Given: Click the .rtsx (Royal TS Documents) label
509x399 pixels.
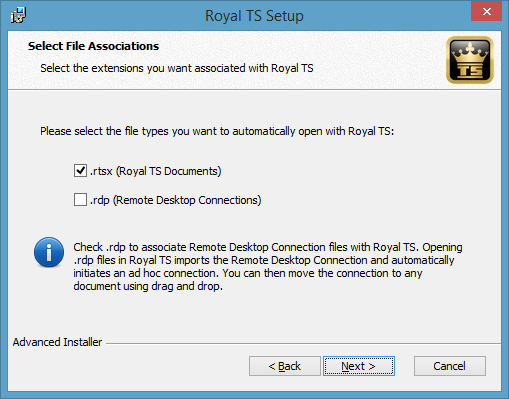Looking at the screenshot, I should [x=156, y=171].
